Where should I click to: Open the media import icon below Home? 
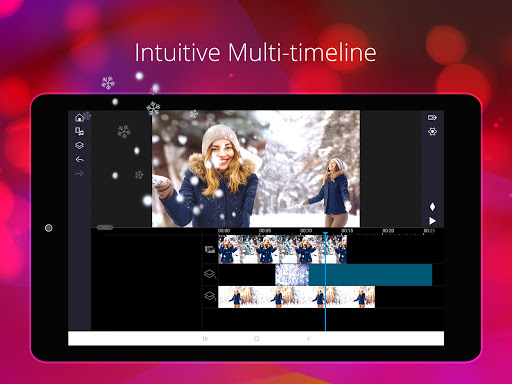tap(79, 132)
